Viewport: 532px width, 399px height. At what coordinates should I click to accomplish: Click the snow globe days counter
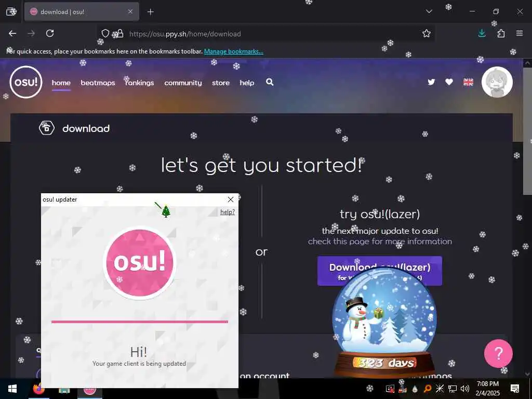pos(386,363)
